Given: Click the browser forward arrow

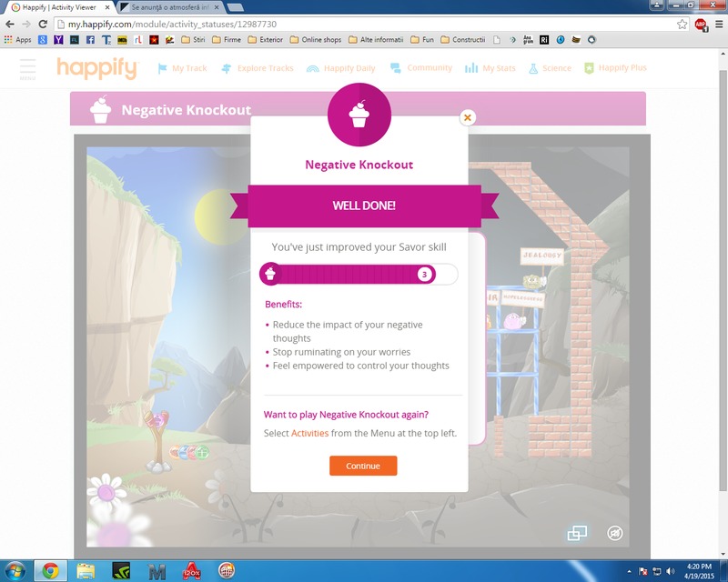Looking at the screenshot, I should pyautogui.click(x=26, y=25).
